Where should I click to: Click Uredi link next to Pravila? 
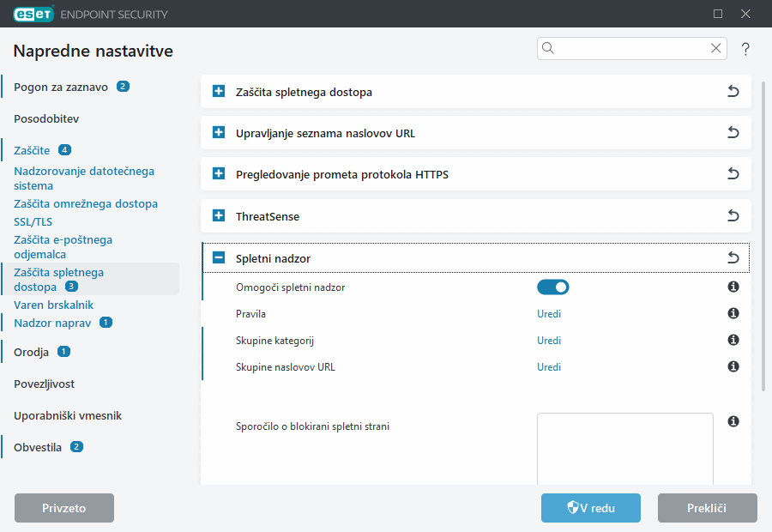tap(549, 314)
